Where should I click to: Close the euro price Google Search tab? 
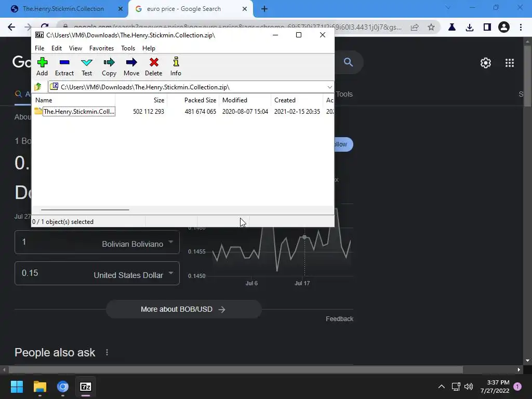click(x=245, y=9)
